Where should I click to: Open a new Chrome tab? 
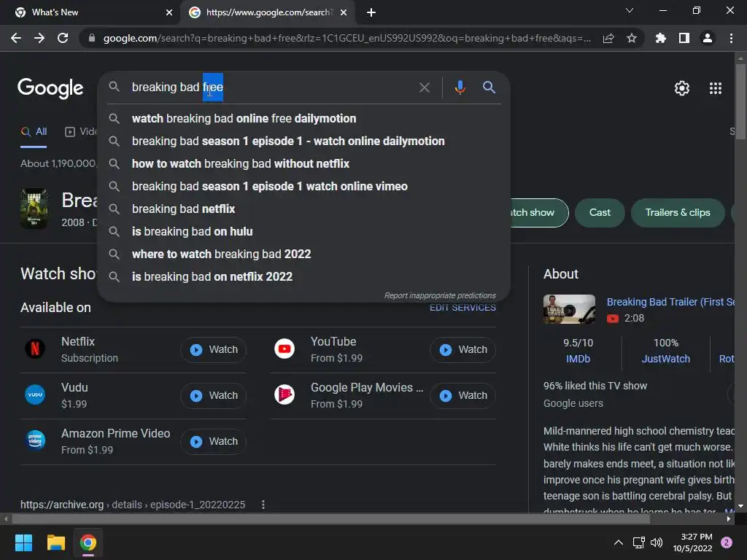pos(371,12)
